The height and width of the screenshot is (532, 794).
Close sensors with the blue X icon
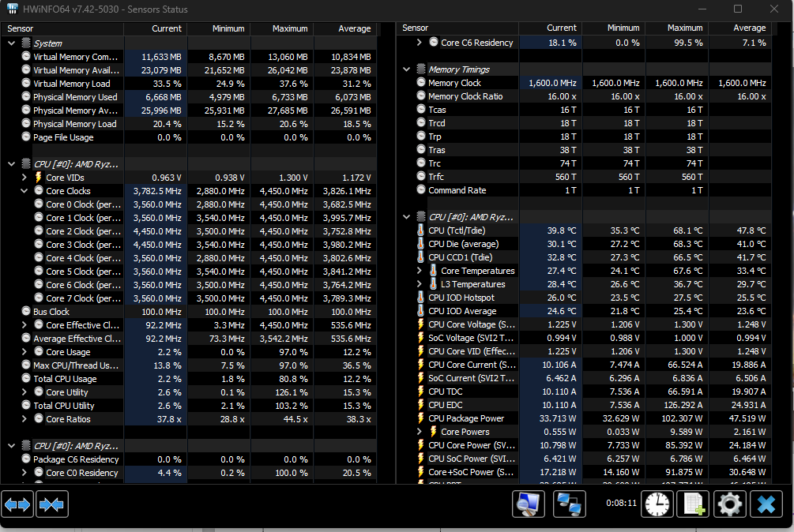coord(766,504)
